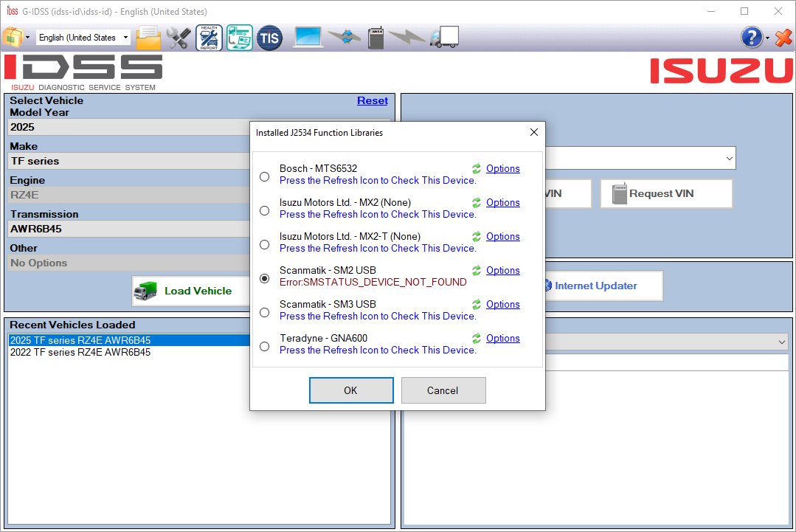The image size is (796, 532).
Task: Choose the Scanmatik SM3 USB radio button
Action: pos(265,313)
